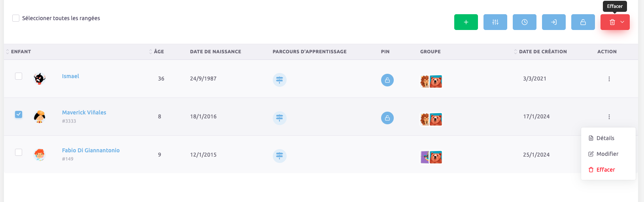This screenshot has width=644, height=202.
Task: Click Fabio Di Giannantonio's learning path icon
Action: tap(280, 156)
